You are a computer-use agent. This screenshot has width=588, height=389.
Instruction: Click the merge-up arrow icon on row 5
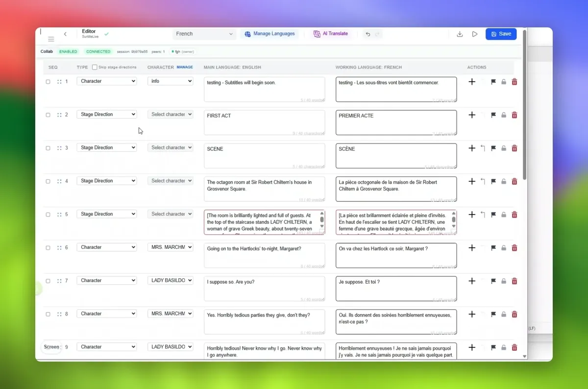click(x=483, y=215)
